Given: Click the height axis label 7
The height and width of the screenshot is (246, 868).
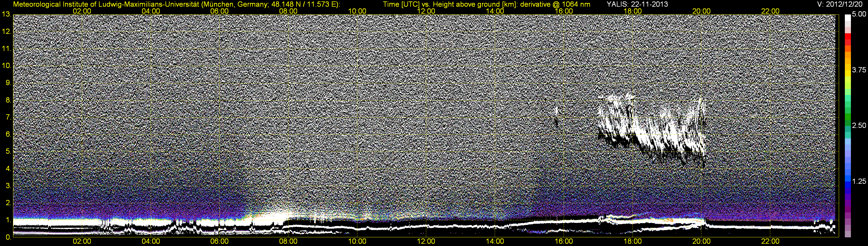Looking at the screenshot, I should coord(8,118).
